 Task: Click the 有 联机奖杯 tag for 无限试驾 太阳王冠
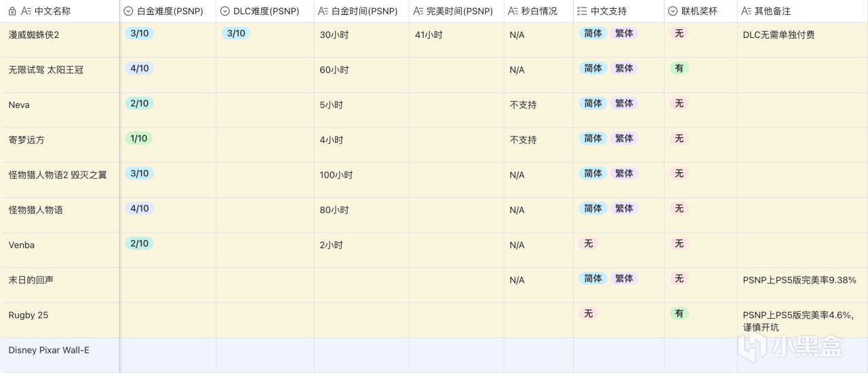tap(679, 68)
